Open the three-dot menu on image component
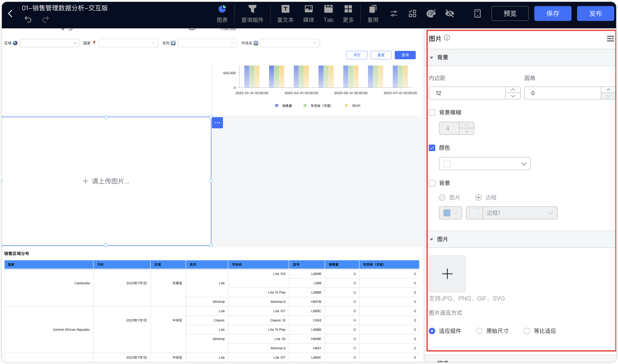The width and height of the screenshot is (618, 364). click(217, 123)
